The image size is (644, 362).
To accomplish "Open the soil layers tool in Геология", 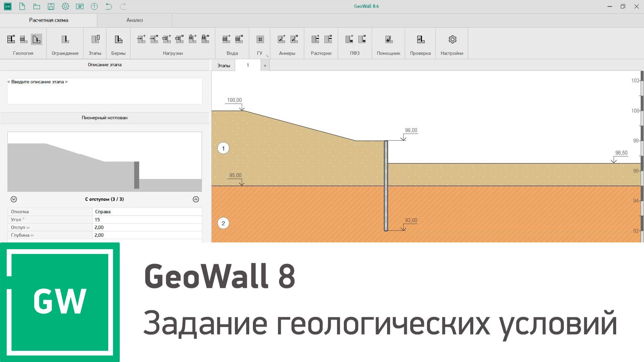I will pyautogui.click(x=11, y=39).
